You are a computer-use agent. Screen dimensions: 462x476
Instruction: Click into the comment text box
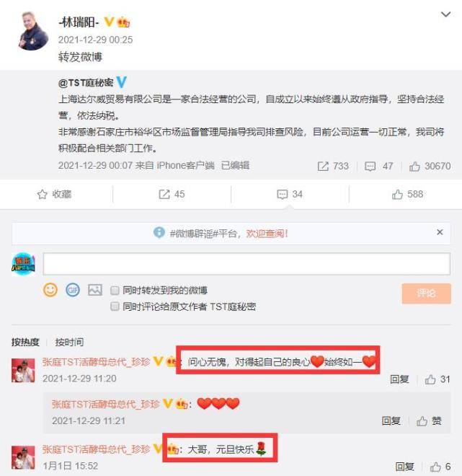(246, 264)
